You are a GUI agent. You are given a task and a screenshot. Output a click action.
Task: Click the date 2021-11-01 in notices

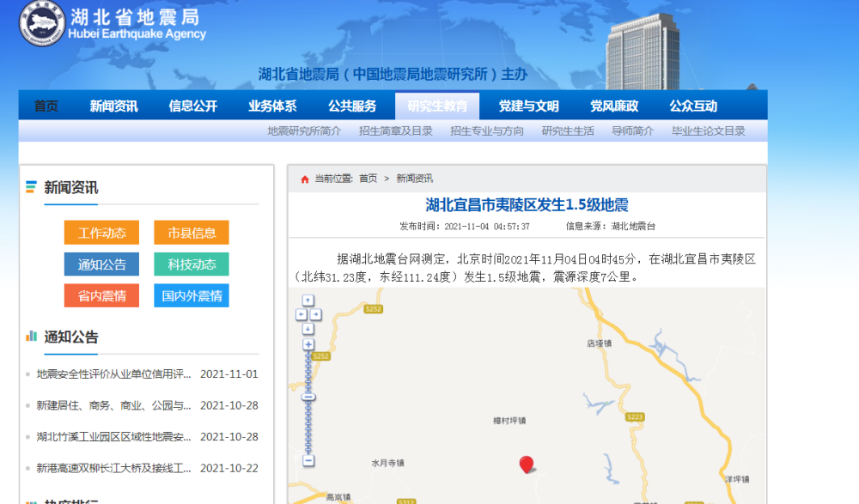tap(229, 374)
